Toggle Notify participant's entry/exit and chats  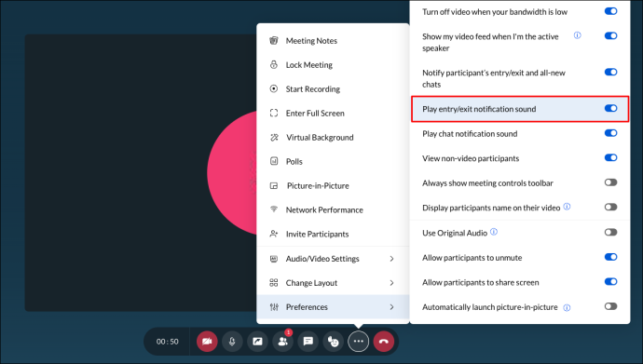(x=610, y=72)
